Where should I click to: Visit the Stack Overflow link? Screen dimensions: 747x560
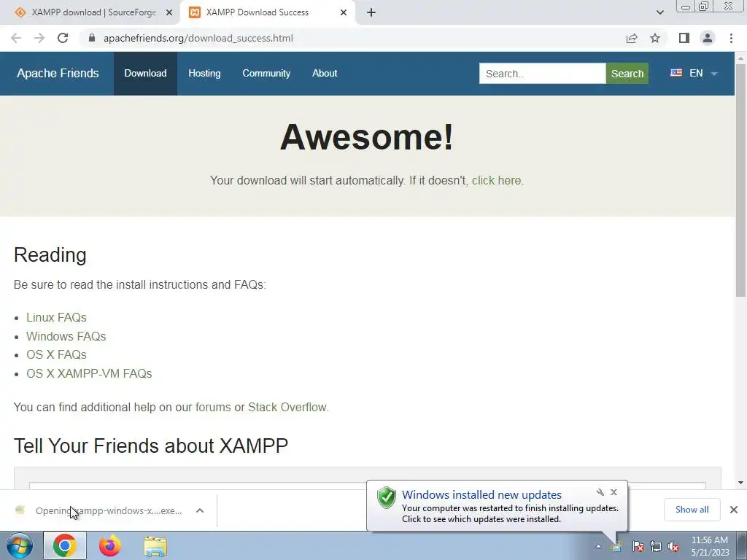[x=287, y=407]
